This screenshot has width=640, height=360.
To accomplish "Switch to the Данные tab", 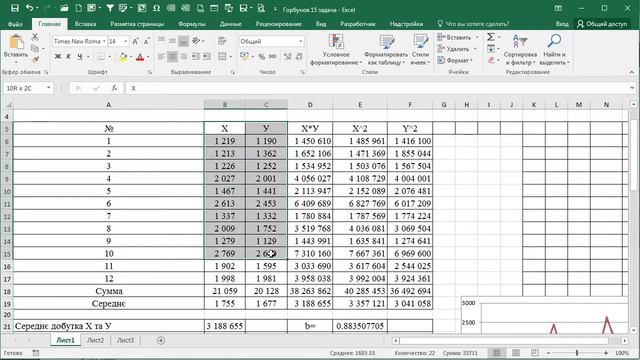I will (231, 24).
